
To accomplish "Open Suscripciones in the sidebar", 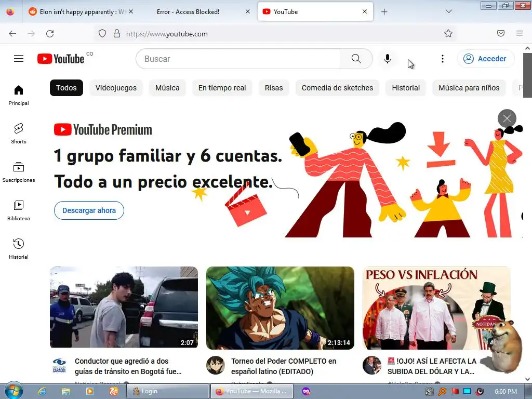I will pos(19,172).
